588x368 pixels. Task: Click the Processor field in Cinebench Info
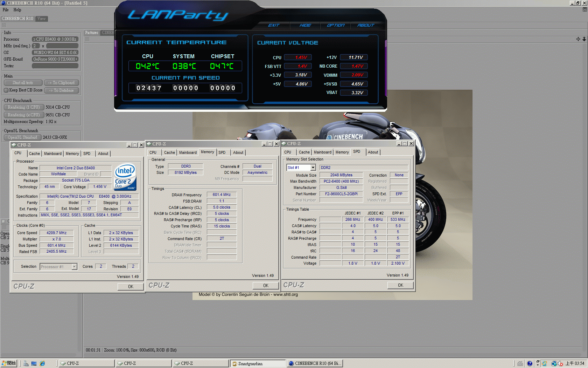click(55, 39)
